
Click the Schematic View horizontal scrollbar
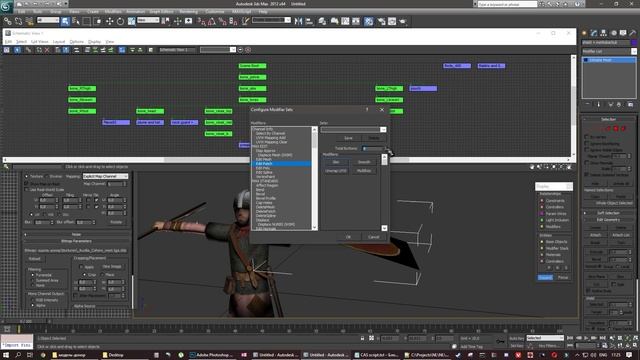coord(287,160)
